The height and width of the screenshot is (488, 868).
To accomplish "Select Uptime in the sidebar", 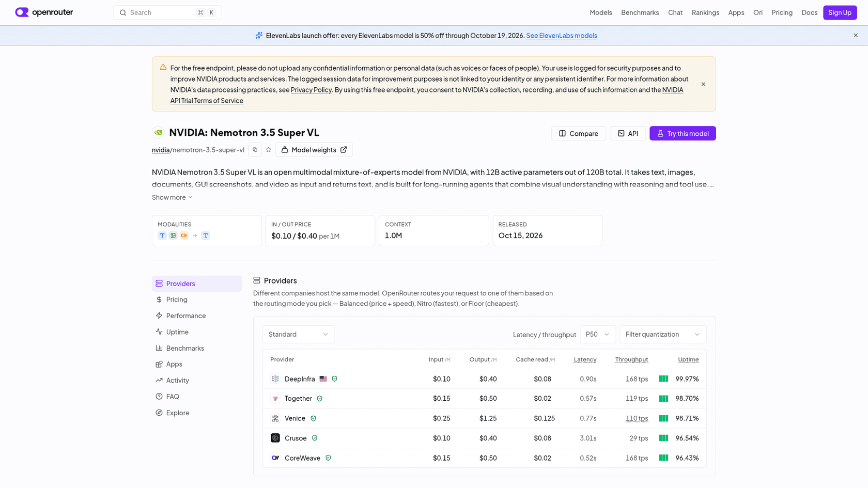I will [197, 332].
